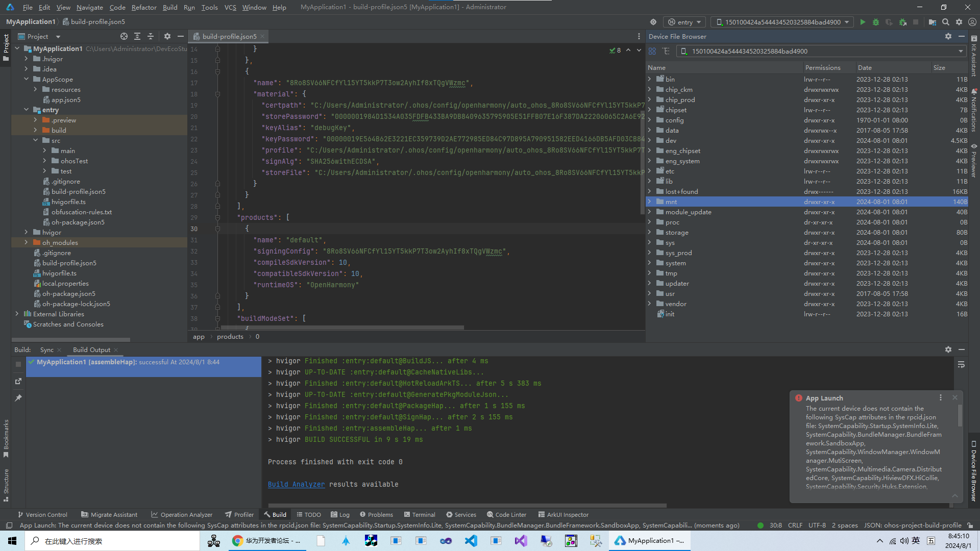Open build result in external view icon
This screenshot has height=551, width=980.
pos(18,381)
